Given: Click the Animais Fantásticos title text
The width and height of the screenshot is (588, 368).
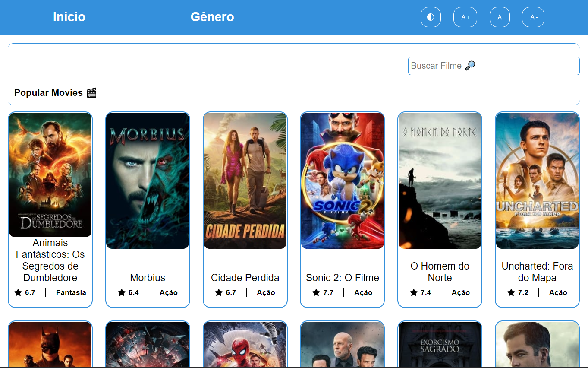Looking at the screenshot, I should pyautogui.click(x=50, y=260).
